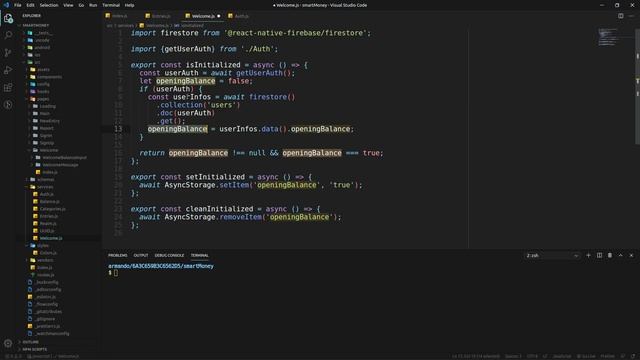This screenshot has height=360, width=640.
Task: Create a new terminal with plus icon
Action: click(588, 255)
